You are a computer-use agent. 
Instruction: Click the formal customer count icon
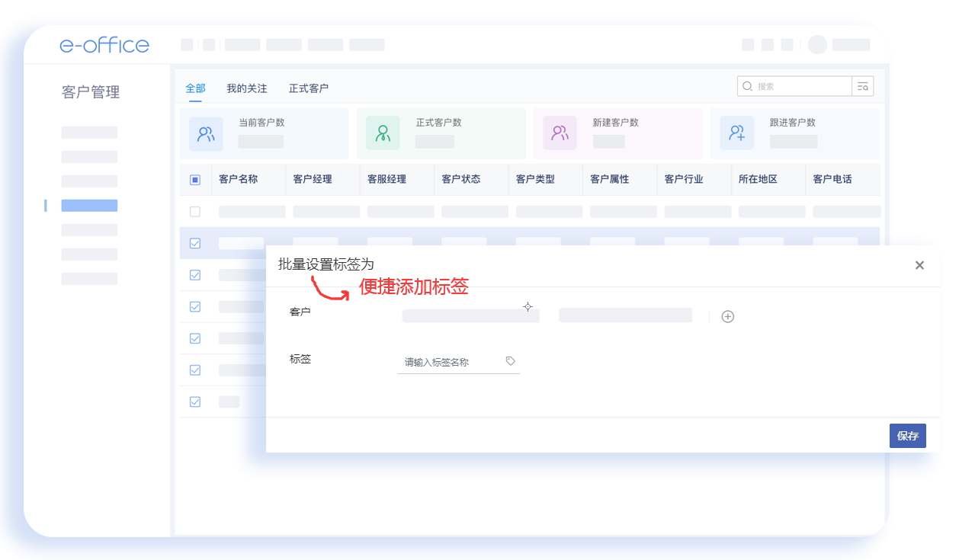[x=383, y=134]
